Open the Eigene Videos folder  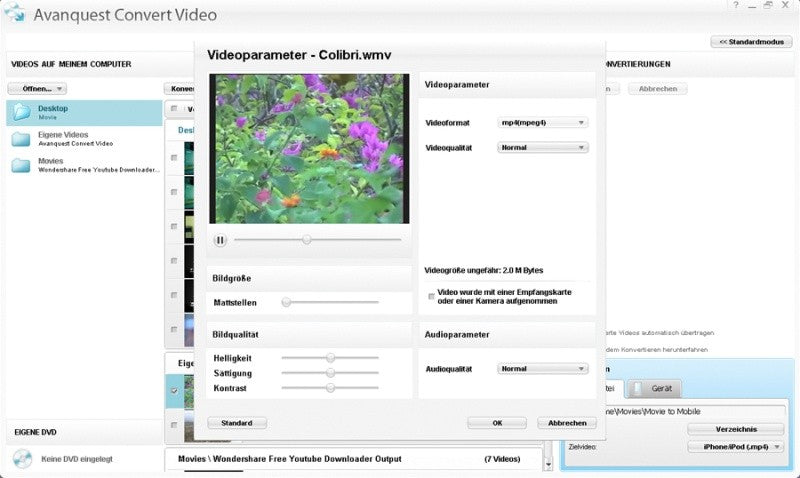pos(84,139)
